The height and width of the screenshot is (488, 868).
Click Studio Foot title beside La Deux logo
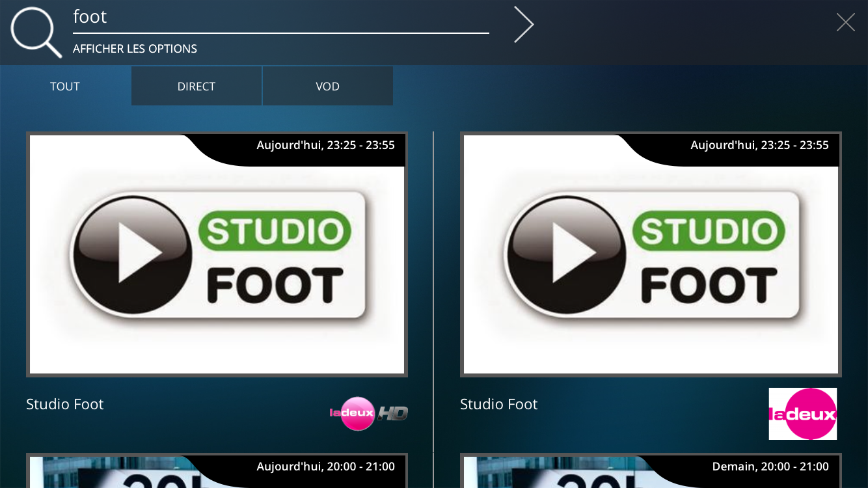(x=498, y=404)
